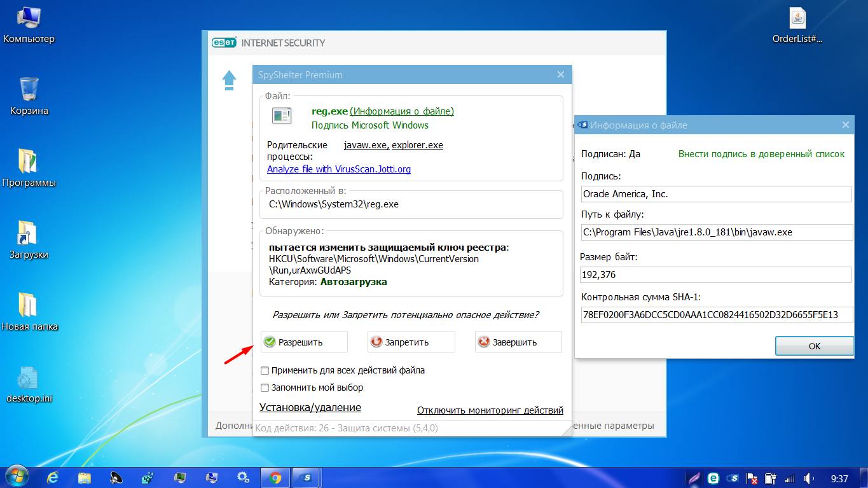Launch Internet Explorer from the taskbar
The image size is (868, 488).
pyautogui.click(x=53, y=477)
